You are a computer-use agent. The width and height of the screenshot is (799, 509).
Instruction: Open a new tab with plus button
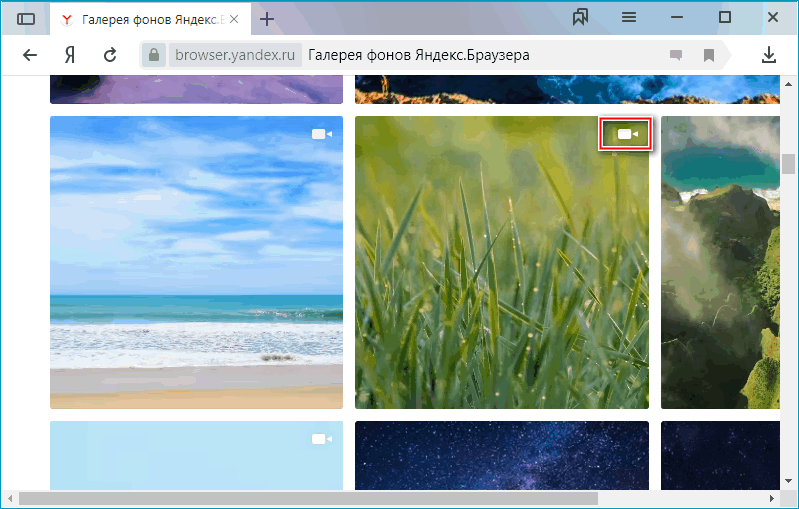267,19
